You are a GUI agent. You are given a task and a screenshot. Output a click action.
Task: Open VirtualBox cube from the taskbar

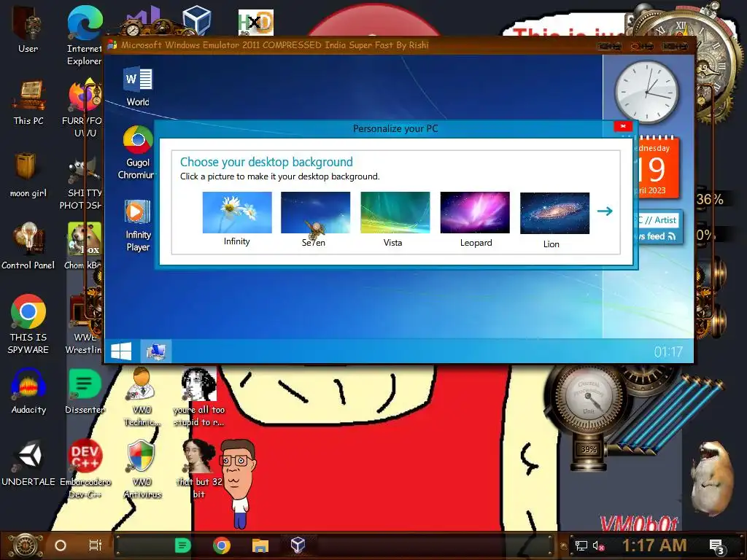[x=298, y=545]
